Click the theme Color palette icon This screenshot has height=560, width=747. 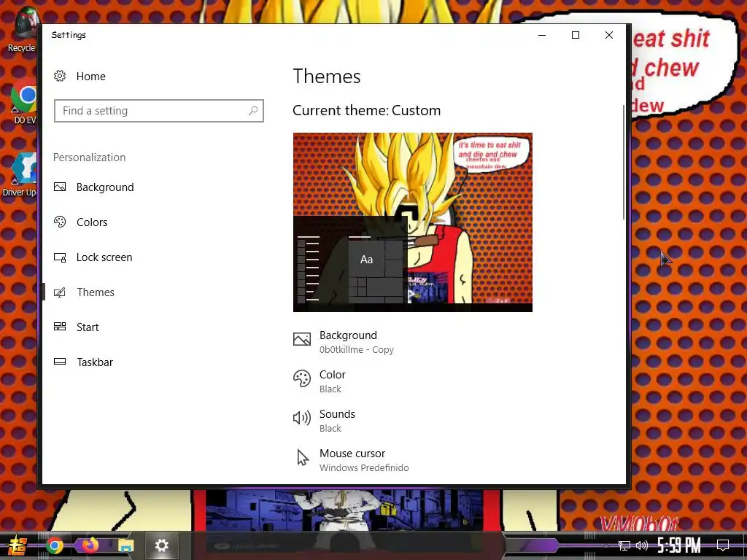[301, 379]
